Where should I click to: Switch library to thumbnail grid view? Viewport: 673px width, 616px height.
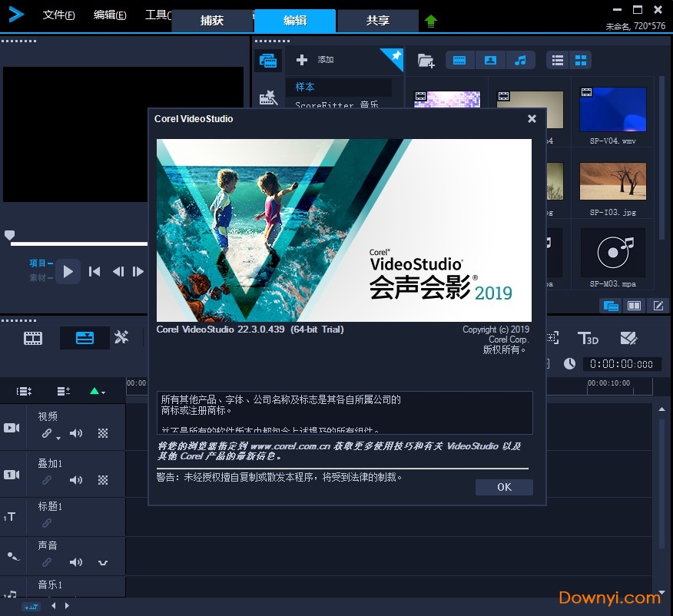click(581, 60)
